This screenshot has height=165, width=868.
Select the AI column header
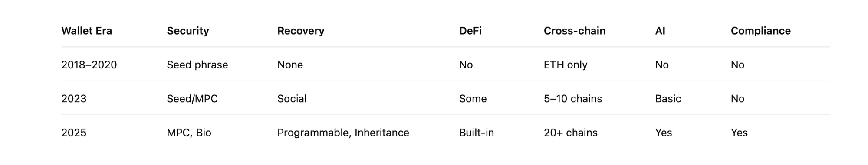[x=660, y=31]
